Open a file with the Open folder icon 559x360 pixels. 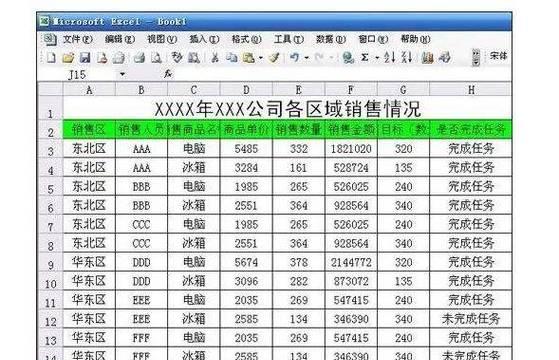(68, 57)
